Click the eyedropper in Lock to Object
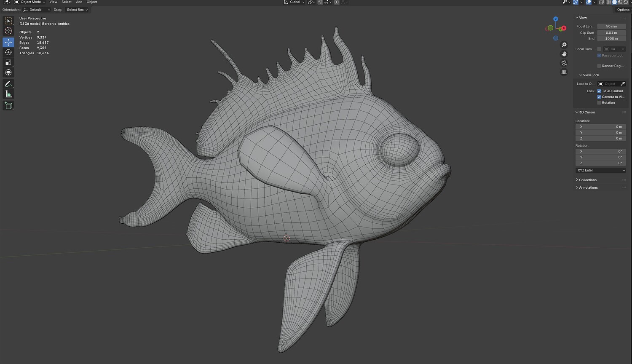The width and height of the screenshot is (632, 364). [x=623, y=84]
